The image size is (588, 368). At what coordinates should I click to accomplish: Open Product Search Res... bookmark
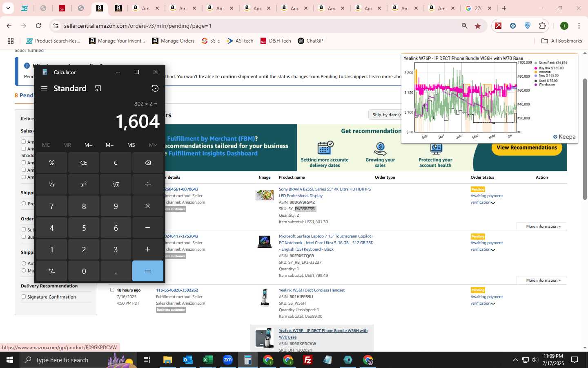pos(53,41)
